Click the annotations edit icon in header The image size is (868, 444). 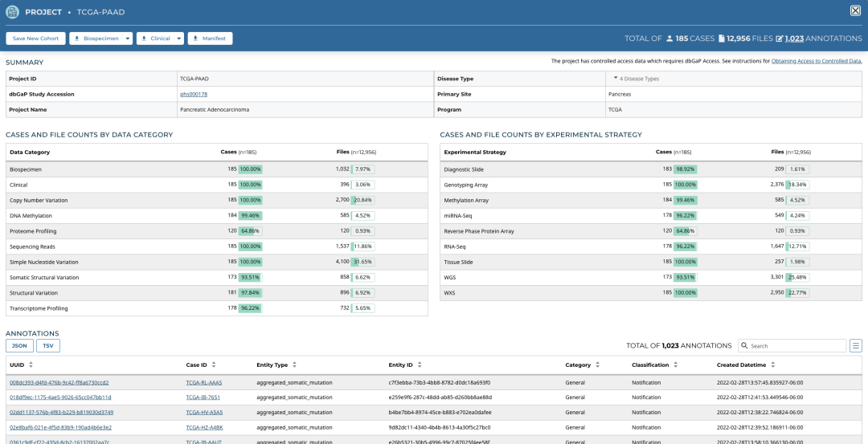pos(780,39)
